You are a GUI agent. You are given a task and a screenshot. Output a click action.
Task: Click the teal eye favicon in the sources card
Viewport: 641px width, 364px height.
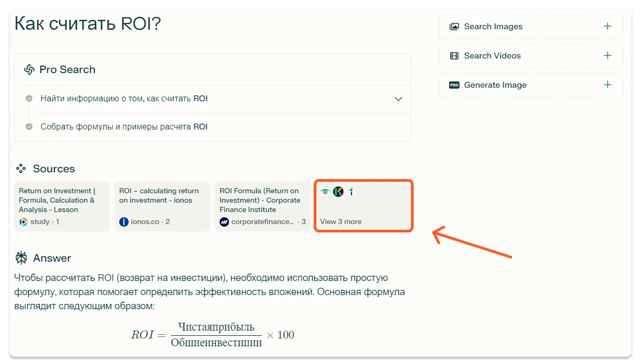click(325, 192)
